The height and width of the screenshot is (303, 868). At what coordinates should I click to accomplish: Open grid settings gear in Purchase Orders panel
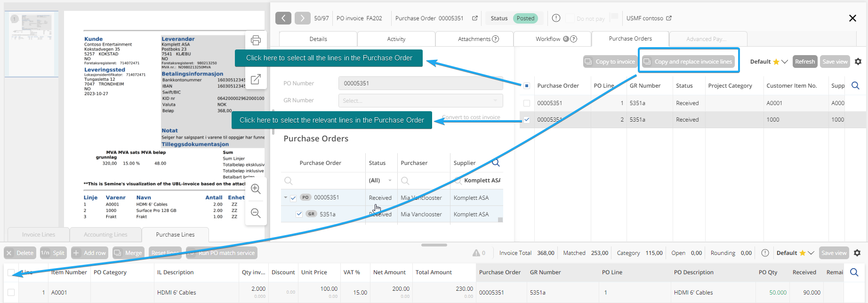tap(858, 62)
